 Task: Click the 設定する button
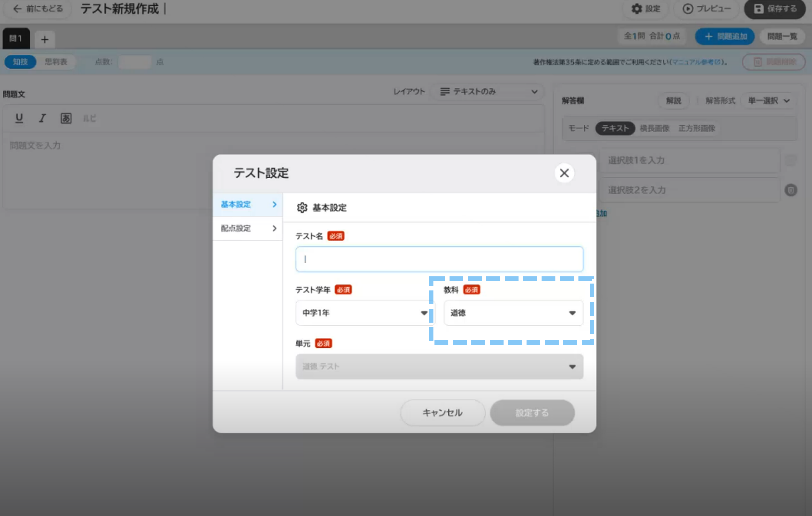pyautogui.click(x=532, y=412)
